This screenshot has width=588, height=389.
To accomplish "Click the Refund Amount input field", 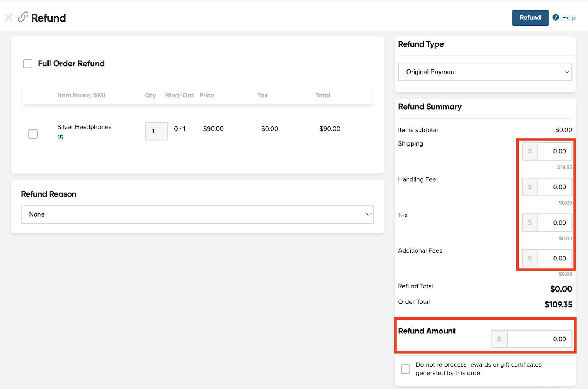I will [x=539, y=339].
